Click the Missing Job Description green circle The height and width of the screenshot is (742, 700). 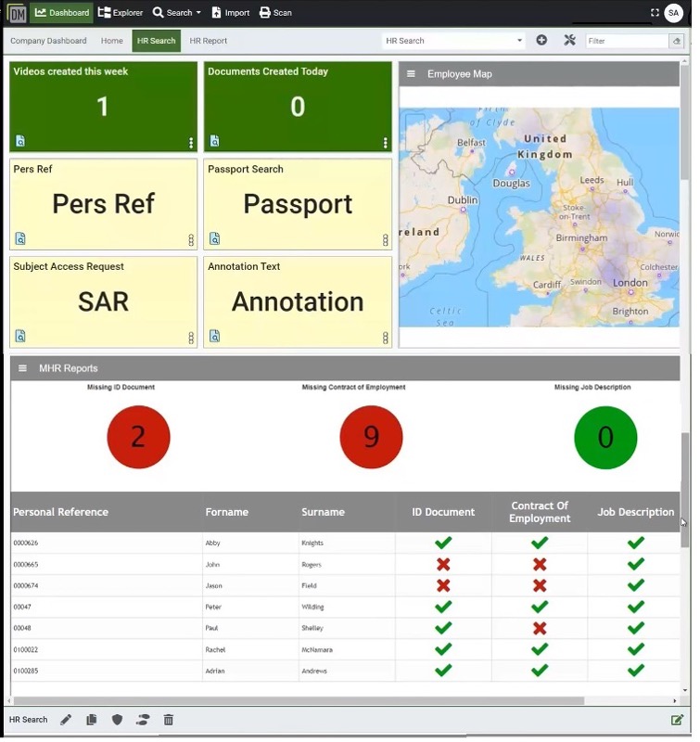pos(605,437)
